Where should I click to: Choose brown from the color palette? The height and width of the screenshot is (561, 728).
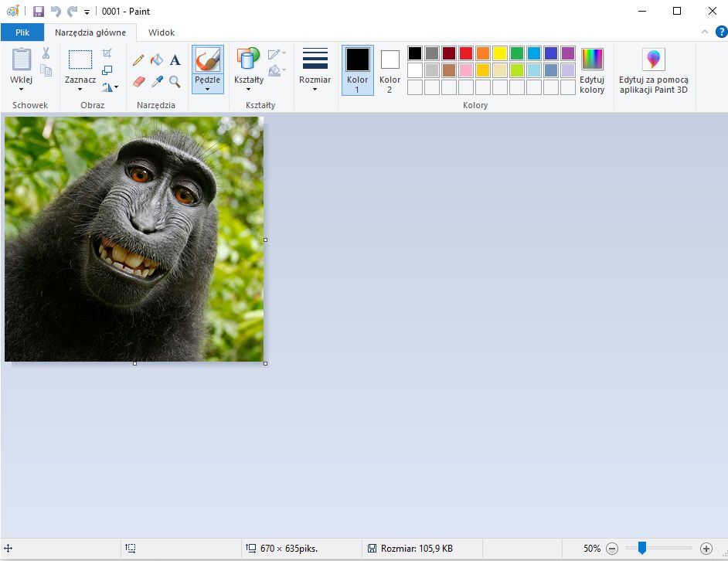pyautogui.click(x=449, y=70)
